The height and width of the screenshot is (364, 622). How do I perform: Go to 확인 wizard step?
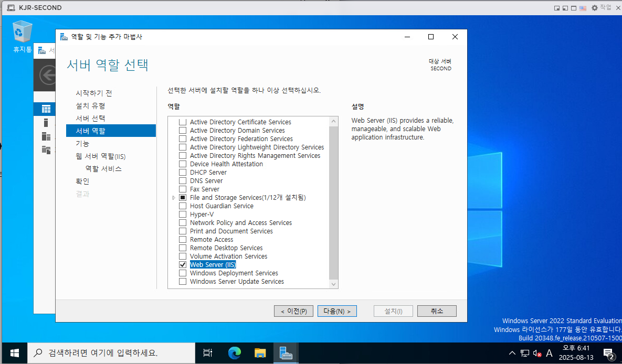(x=82, y=181)
